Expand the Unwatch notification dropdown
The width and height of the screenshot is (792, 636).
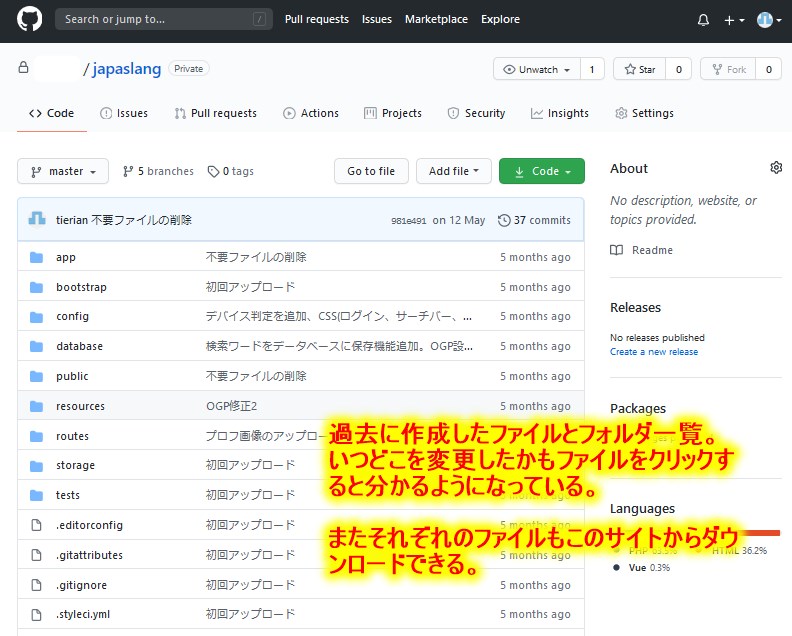(537, 69)
